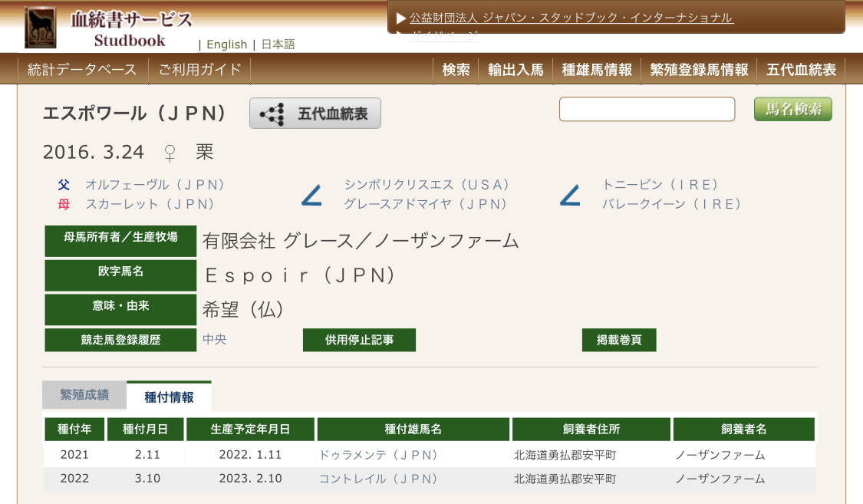Switch language to 日本語
This screenshot has height=504, width=863.
pyautogui.click(x=278, y=44)
